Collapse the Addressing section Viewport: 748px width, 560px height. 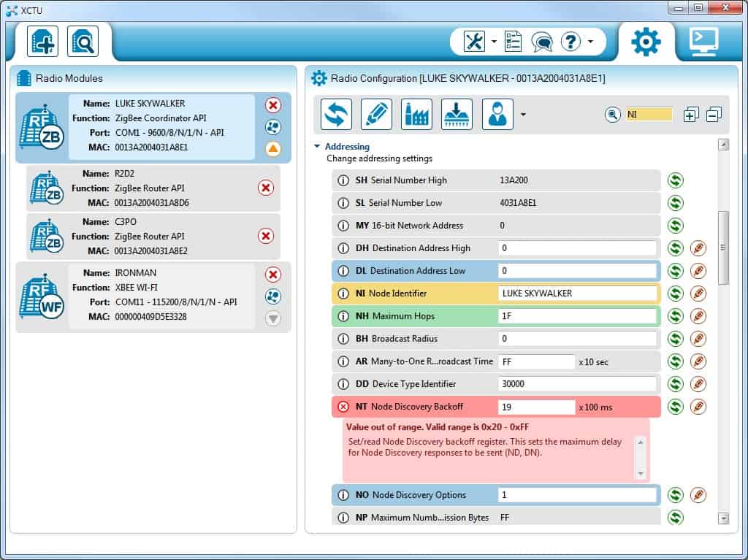click(x=317, y=147)
